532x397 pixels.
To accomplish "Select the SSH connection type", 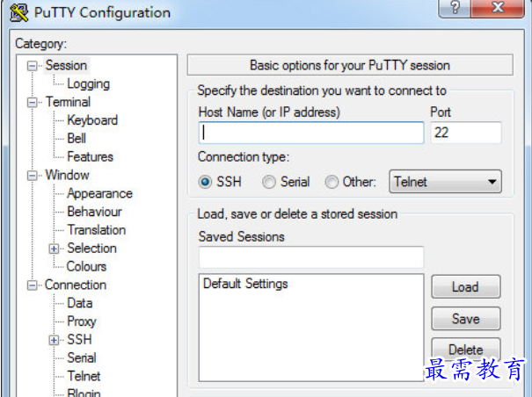I will click(x=206, y=182).
